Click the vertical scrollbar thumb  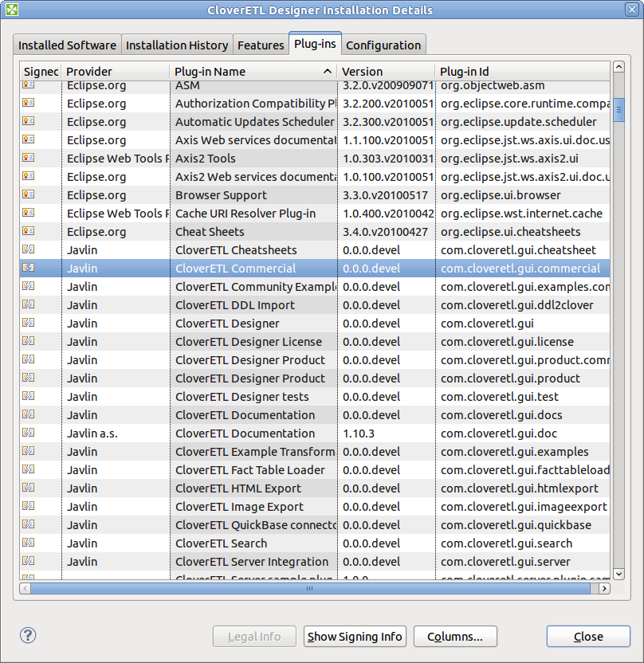(x=618, y=110)
